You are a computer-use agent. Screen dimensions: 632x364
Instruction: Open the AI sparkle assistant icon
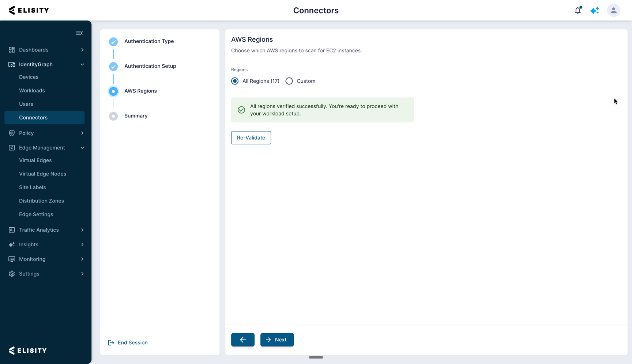click(595, 10)
